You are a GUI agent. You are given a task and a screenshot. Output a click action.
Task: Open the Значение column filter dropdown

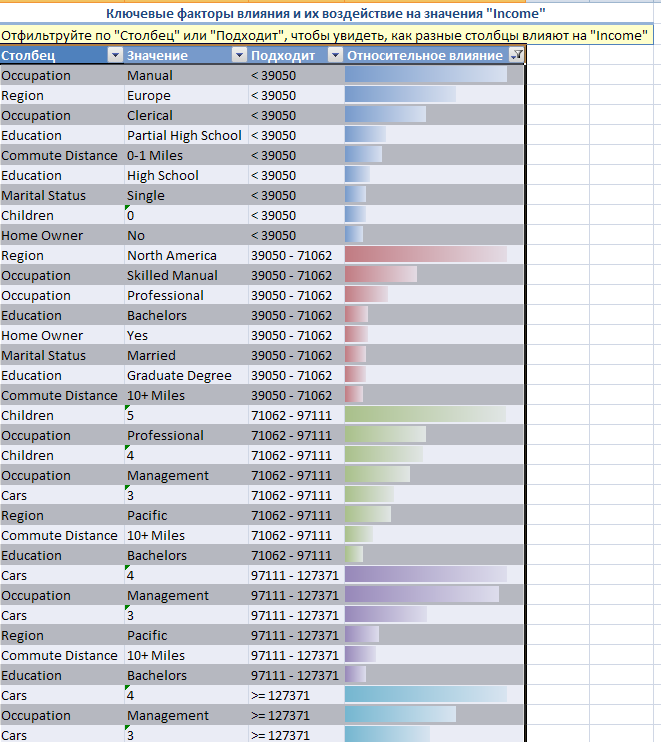[239, 55]
